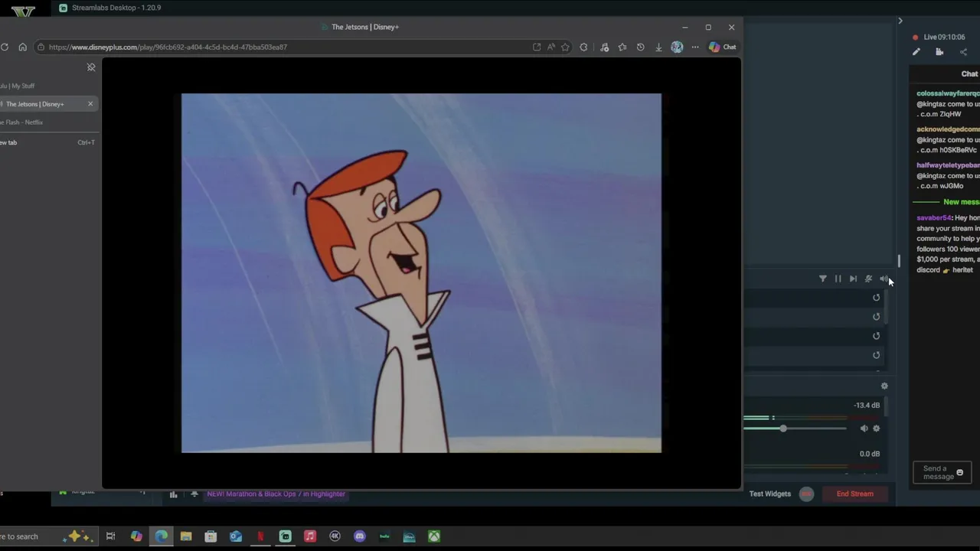The width and height of the screenshot is (980, 551).
Task: Open -13.4 dB source settings gear
Action: (x=877, y=429)
